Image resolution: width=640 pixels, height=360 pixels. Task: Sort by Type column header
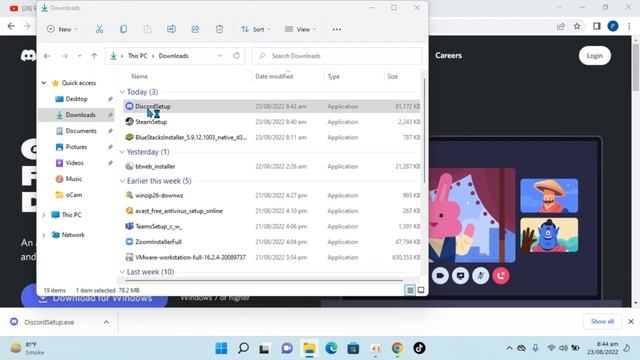coord(333,76)
